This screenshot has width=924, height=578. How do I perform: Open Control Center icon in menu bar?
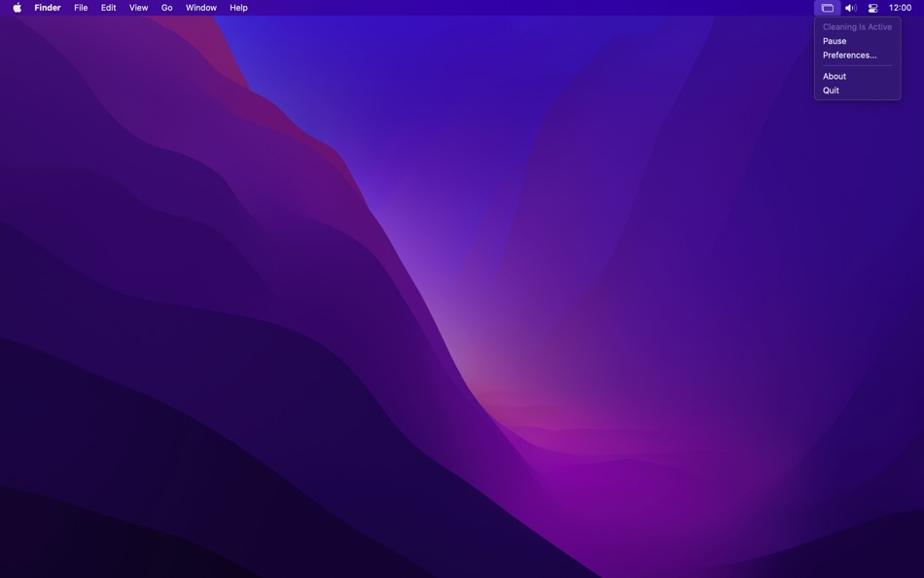click(872, 8)
